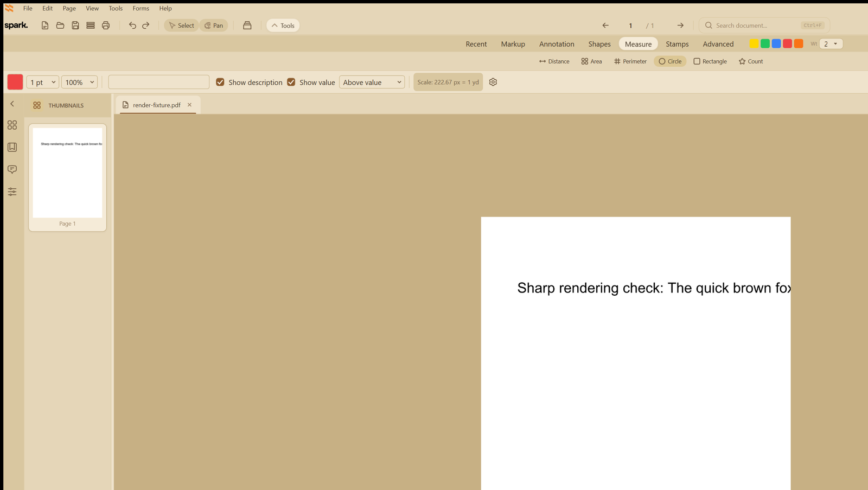Select the Circle measurement tool
The width and height of the screenshot is (868, 490).
[x=670, y=61]
